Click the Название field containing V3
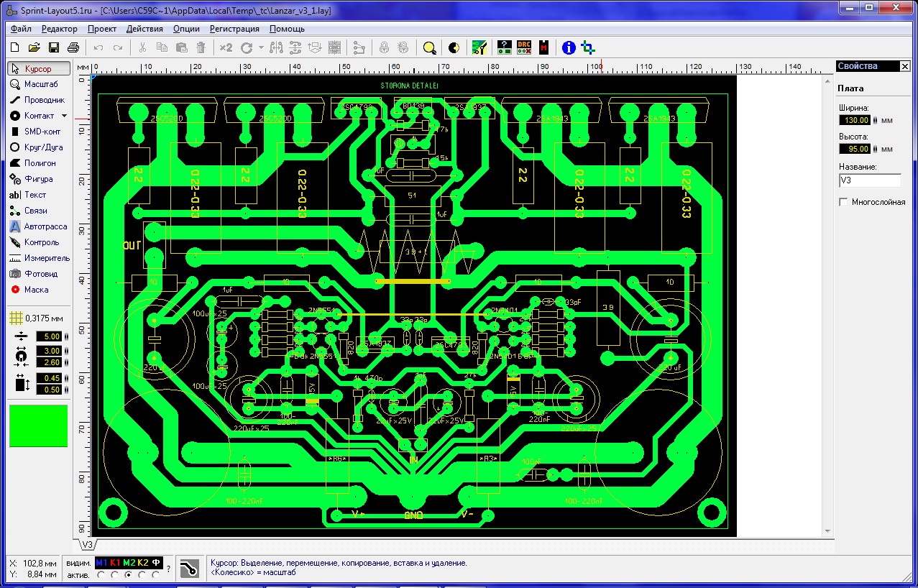This screenshot has width=918, height=588. coord(869,180)
